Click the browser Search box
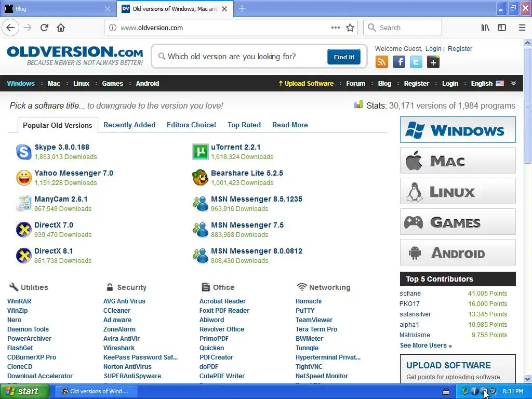 point(403,28)
